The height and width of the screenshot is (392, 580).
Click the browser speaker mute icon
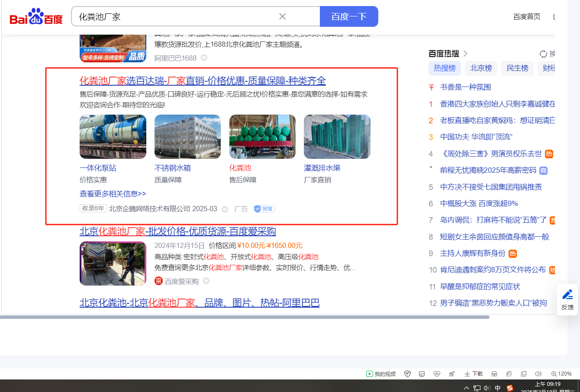(538, 374)
